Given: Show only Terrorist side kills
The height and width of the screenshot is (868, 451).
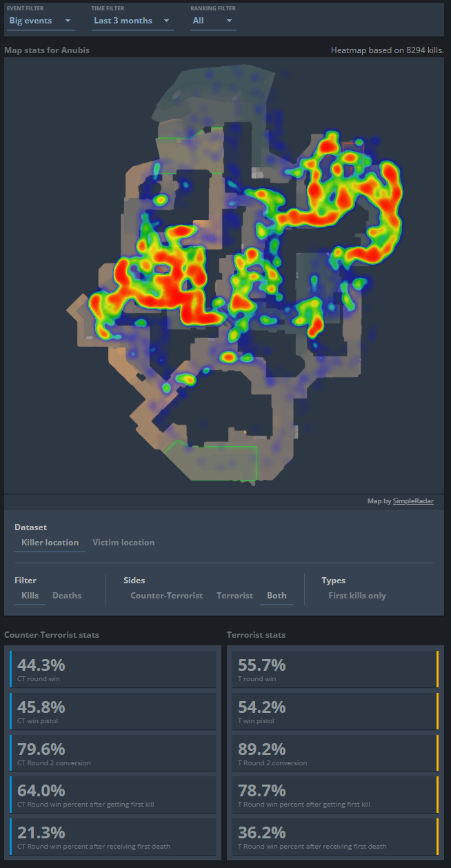Looking at the screenshot, I should pos(234,596).
